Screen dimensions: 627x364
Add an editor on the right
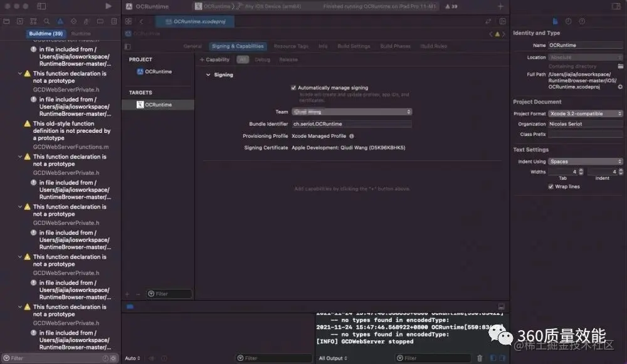[x=502, y=21]
